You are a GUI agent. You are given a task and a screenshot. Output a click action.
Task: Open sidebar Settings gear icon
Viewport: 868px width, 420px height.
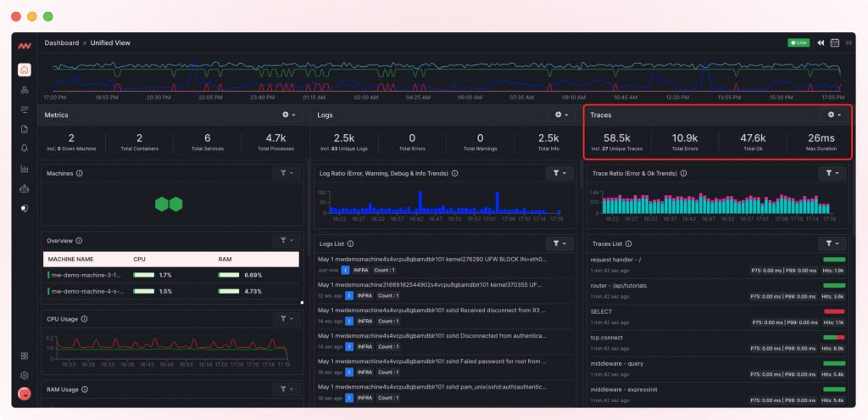tap(25, 374)
